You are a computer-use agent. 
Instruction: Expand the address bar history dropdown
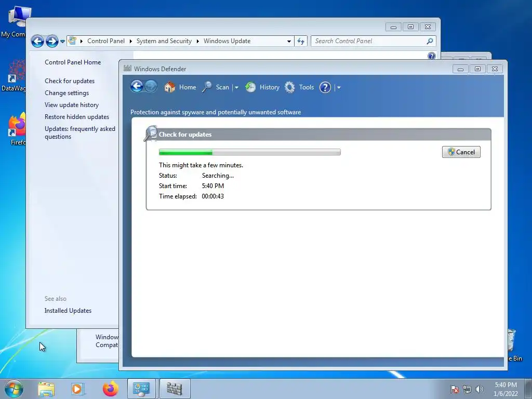pos(289,42)
